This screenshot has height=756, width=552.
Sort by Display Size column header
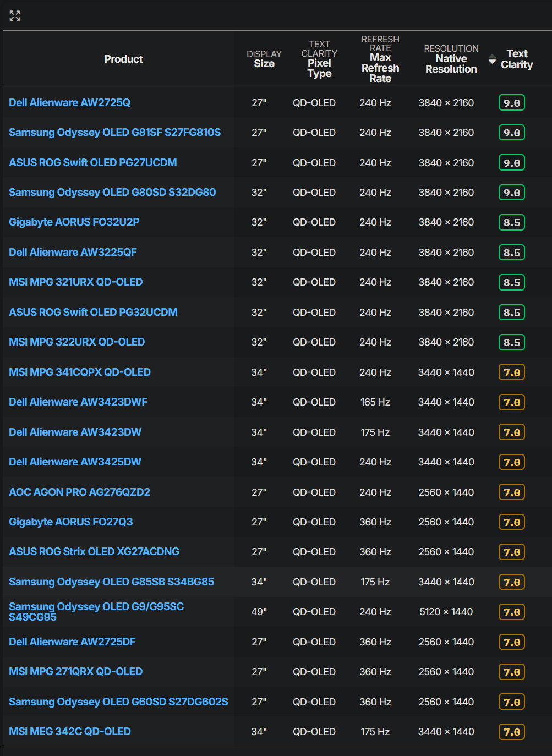264,59
